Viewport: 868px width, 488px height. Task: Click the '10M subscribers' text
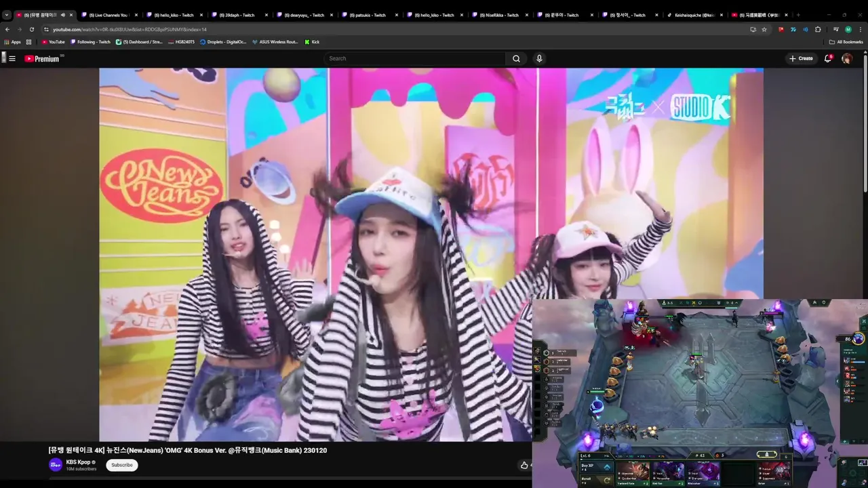(x=81, y=469)
